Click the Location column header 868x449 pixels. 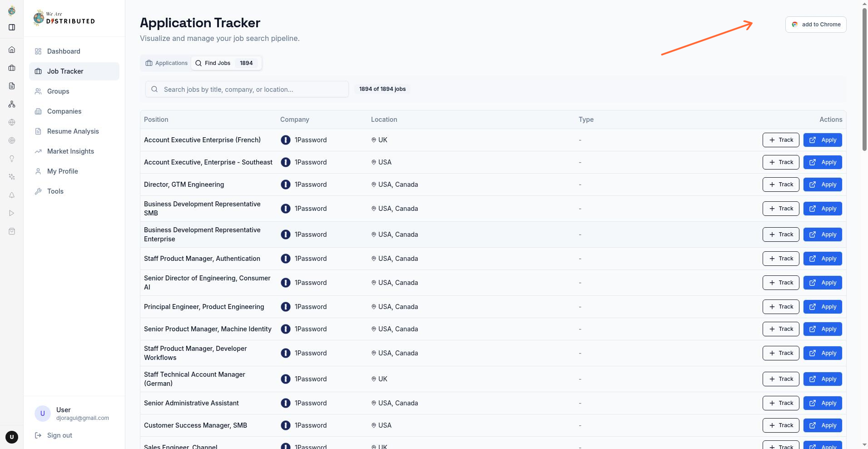coord(384,120)
